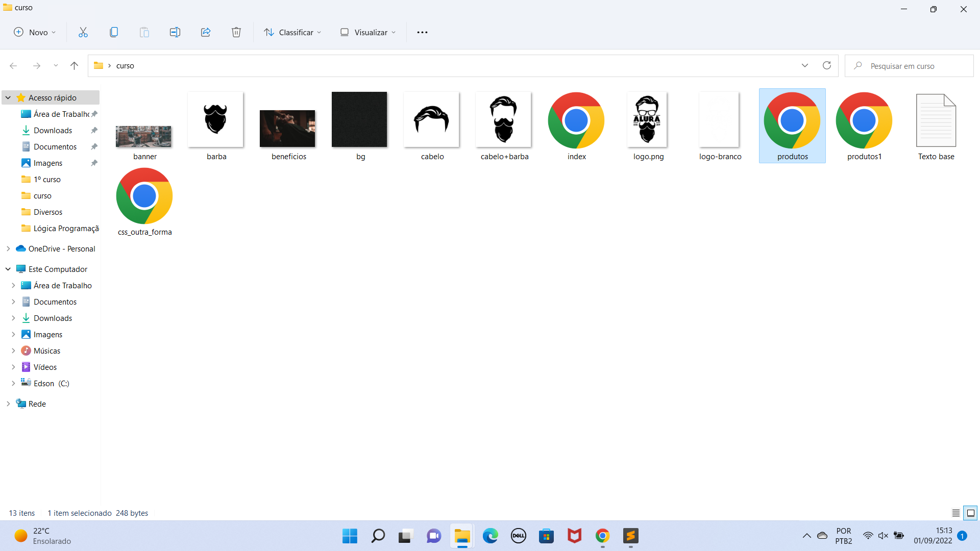Image resolution: width=980 pixels, height=551 pixels.
Task: Open Sublime Text from the taskbar
Action: [630, 536]
